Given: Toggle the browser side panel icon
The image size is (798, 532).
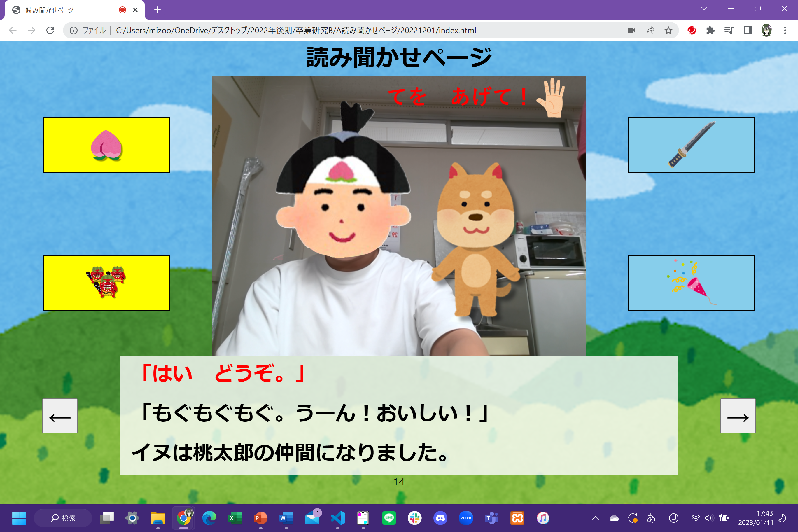Looking at the screenshot, I should tap(748, 31).
